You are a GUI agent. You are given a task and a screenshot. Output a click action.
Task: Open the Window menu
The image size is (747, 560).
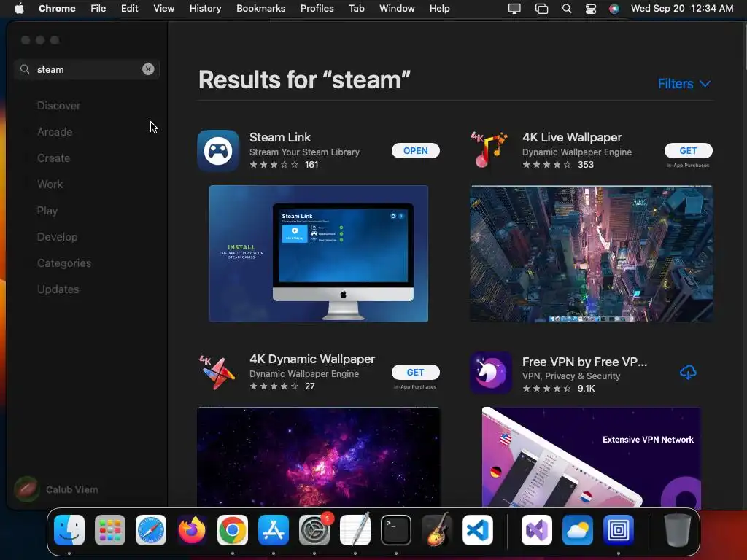[397, 9]
